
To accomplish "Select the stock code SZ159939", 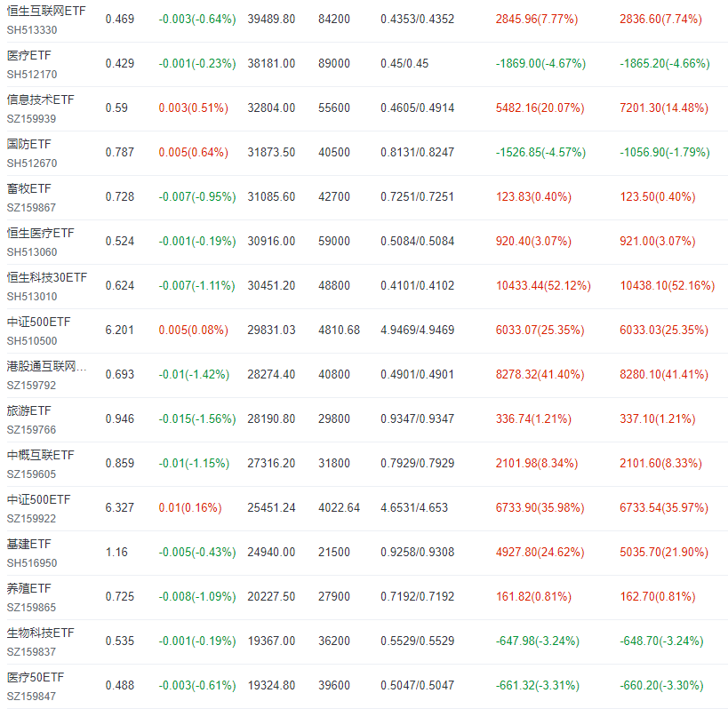I will [32, 119].
